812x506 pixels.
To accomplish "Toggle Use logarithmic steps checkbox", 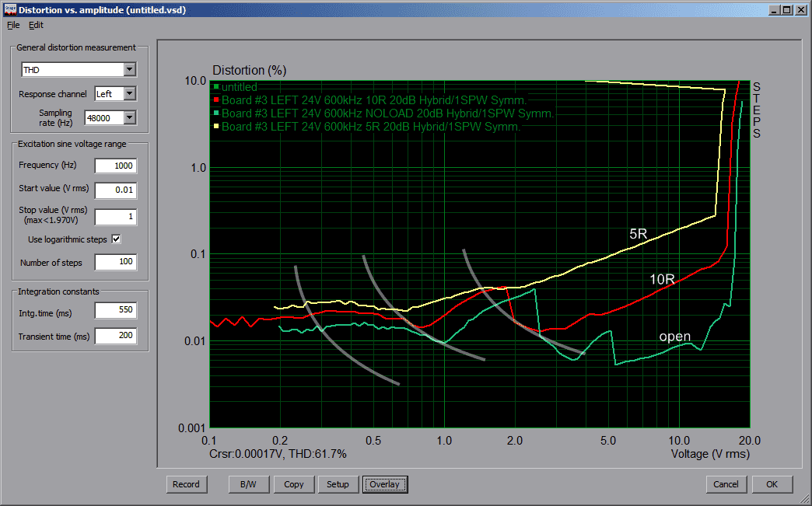I will pyautogui.click(x=117, y=239).
